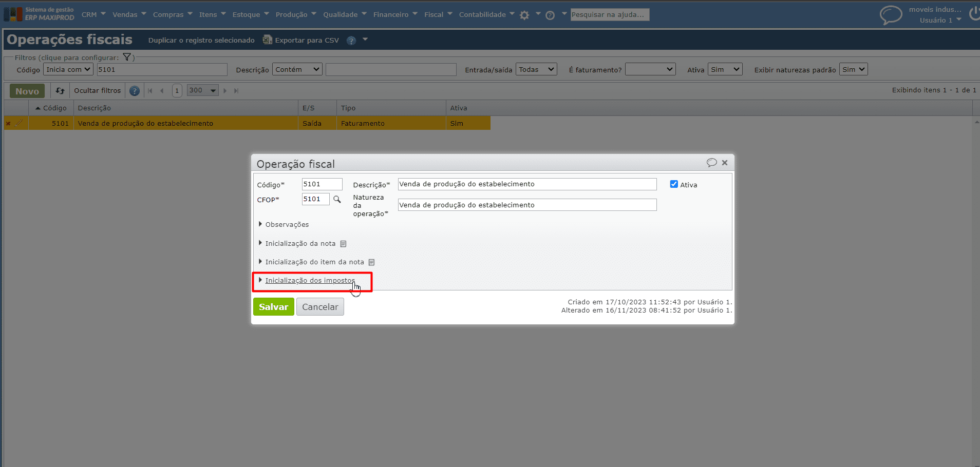This screenshot has height=467, width=980.
Task: Click the page number 1 box
Action: pos(177,90)
